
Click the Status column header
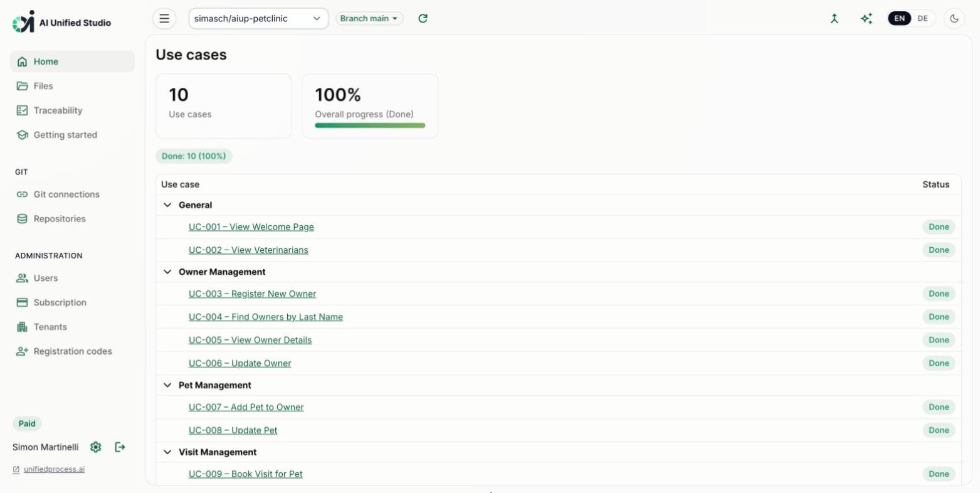click(935, 184)
